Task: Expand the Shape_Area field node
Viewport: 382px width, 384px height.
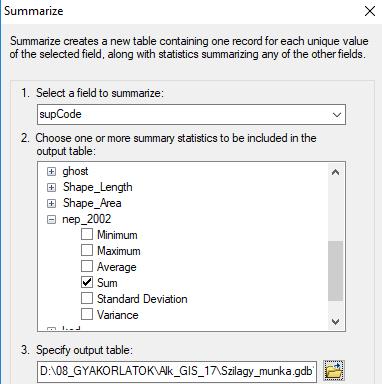Action: point(51,203)
